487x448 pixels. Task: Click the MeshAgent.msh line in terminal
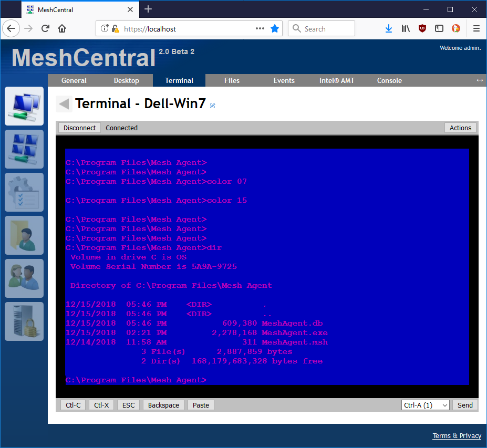(x=196, y=342)
